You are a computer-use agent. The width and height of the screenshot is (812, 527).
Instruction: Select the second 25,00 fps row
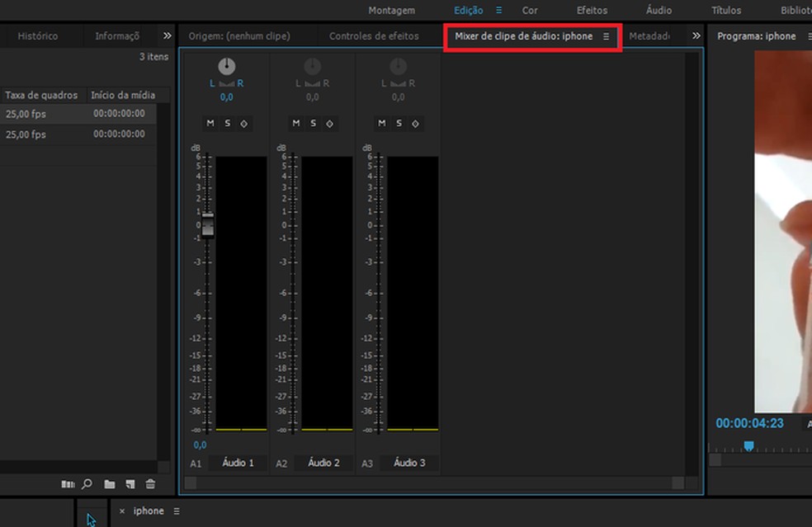tap(78, 134)
